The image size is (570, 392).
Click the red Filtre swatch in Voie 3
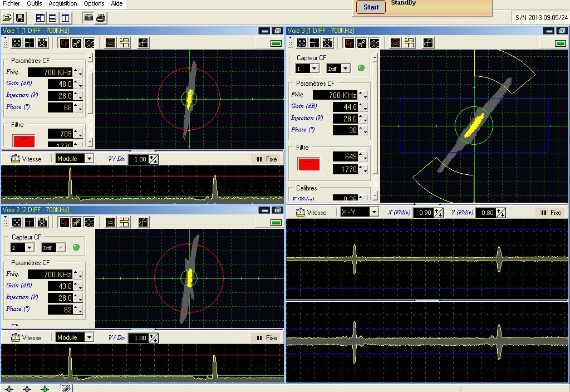309,163
